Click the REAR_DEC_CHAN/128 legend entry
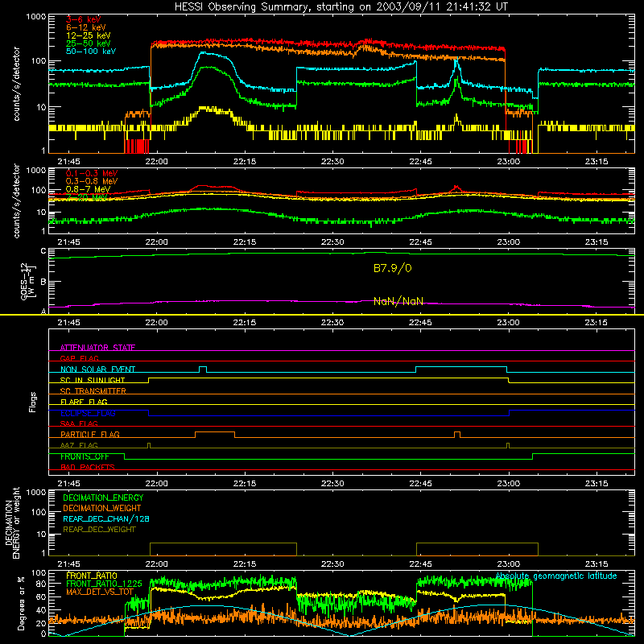 point(106,518)
